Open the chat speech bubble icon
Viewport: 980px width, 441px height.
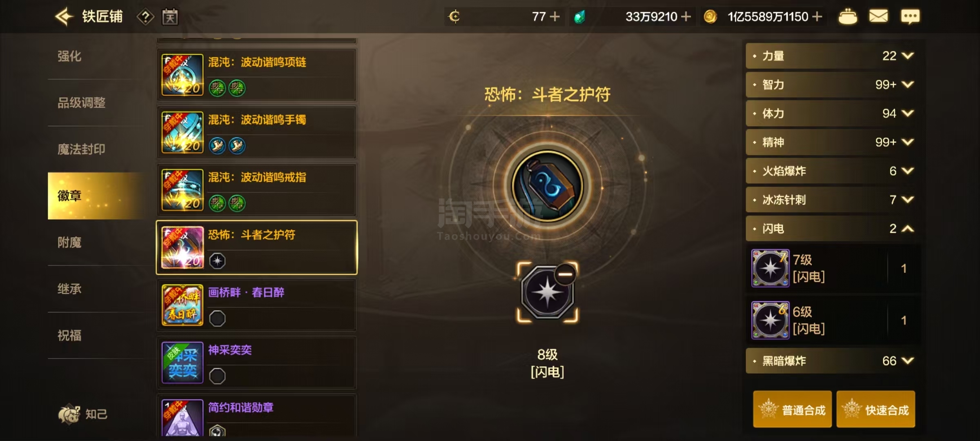click(x=910, y=17)
